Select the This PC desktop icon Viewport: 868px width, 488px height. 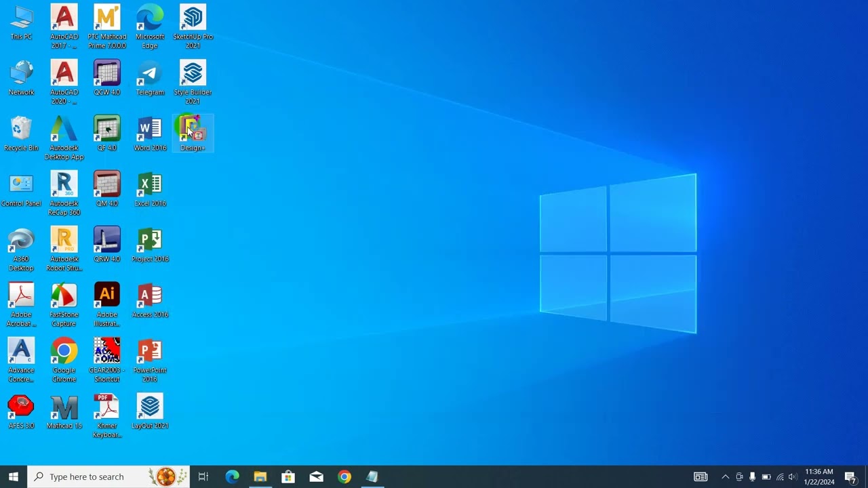pyautogui.click(x=21, y=23)
